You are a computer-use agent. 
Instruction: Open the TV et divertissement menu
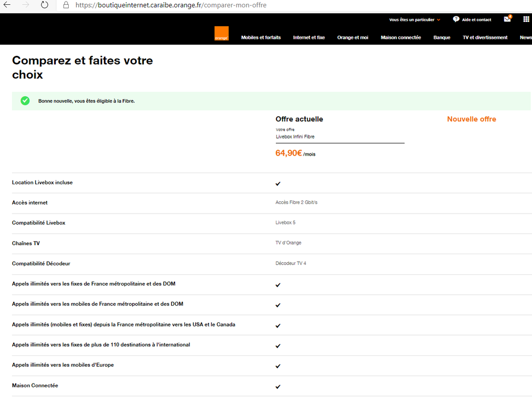click(485, 37)
